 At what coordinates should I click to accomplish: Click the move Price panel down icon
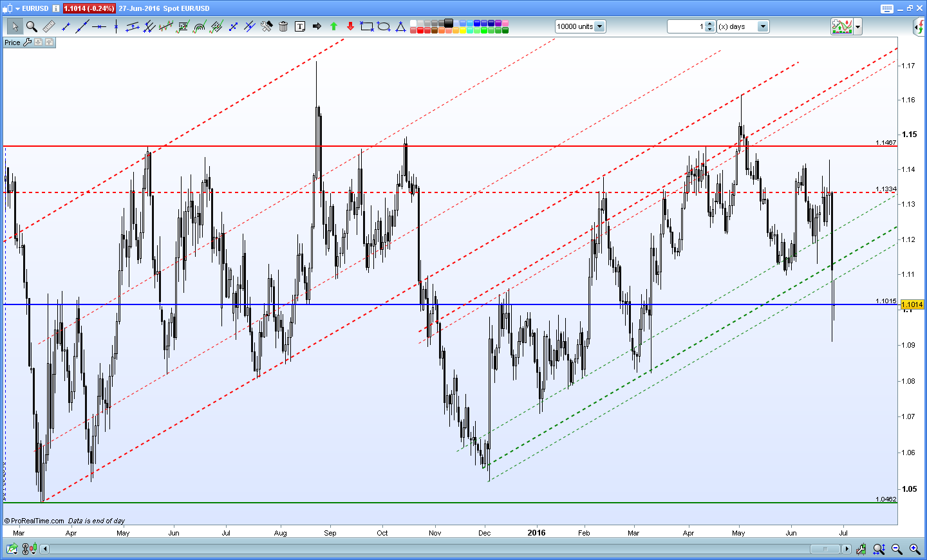click(x=38, y=42)
